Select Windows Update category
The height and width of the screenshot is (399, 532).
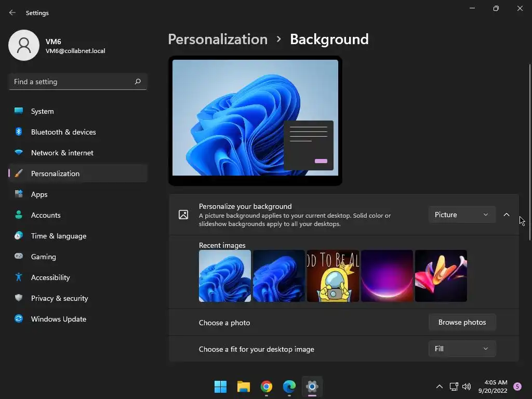pyautogui.click(x=78, y=318)
